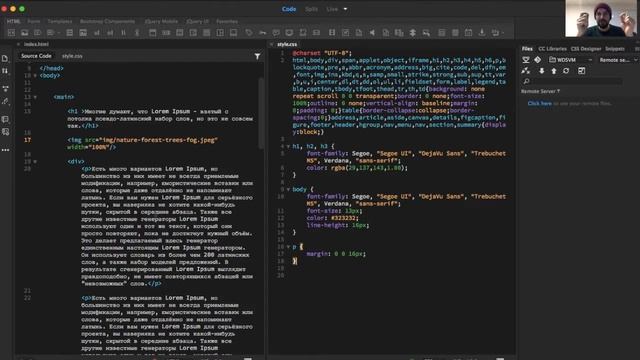
Task: Click the Meta tag insert icon
Action: tap(249, 33)
